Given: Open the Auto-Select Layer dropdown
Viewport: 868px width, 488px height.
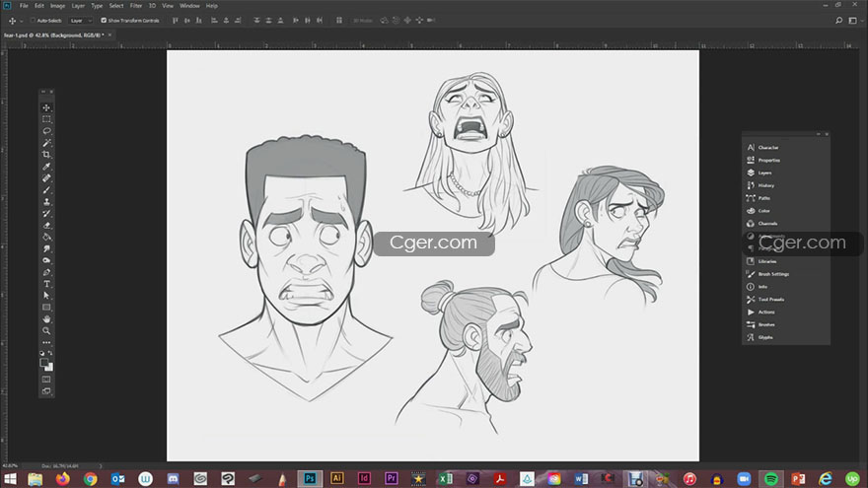Looking at the screenshot, I should click(80, 21).
